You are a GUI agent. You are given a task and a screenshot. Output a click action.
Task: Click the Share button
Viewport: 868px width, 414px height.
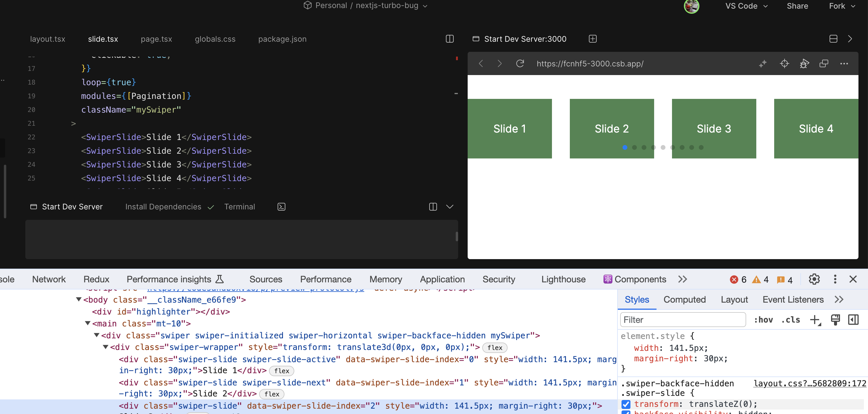[797, 6]
